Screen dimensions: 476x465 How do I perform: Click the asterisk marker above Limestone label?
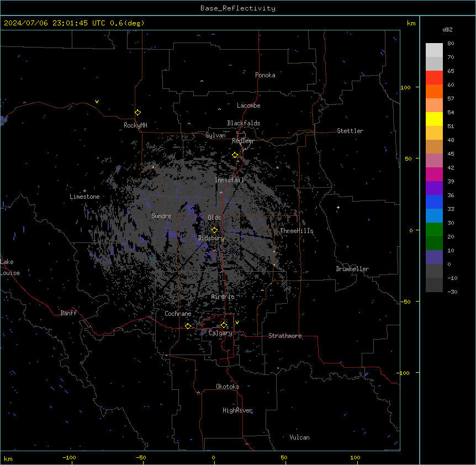[84, 191]
